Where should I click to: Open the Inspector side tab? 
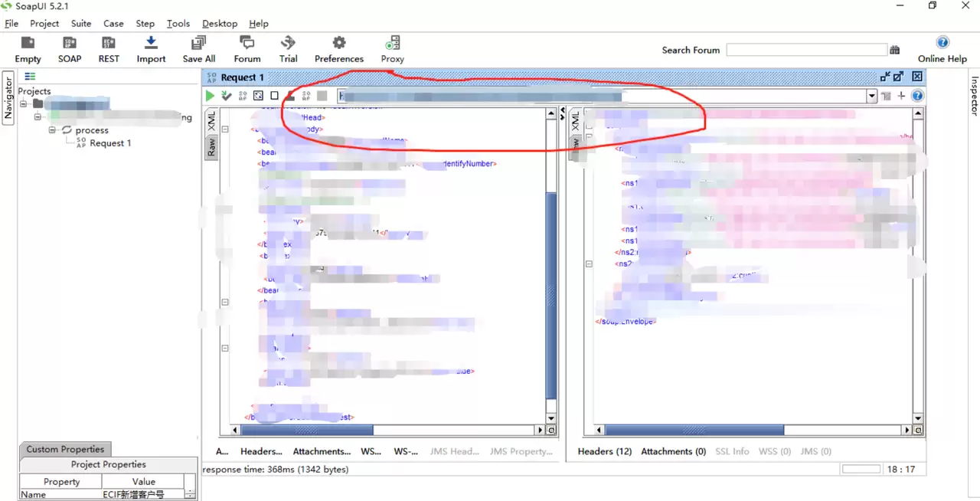pos(975,96)
